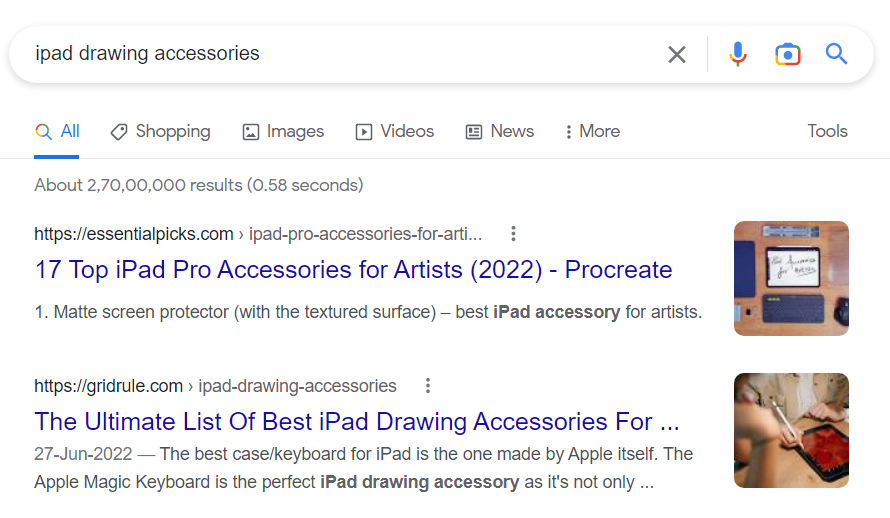This screenshot has height=518, width=890.
Task: Click the Images tab picture icon
Action: click(251, 132)
